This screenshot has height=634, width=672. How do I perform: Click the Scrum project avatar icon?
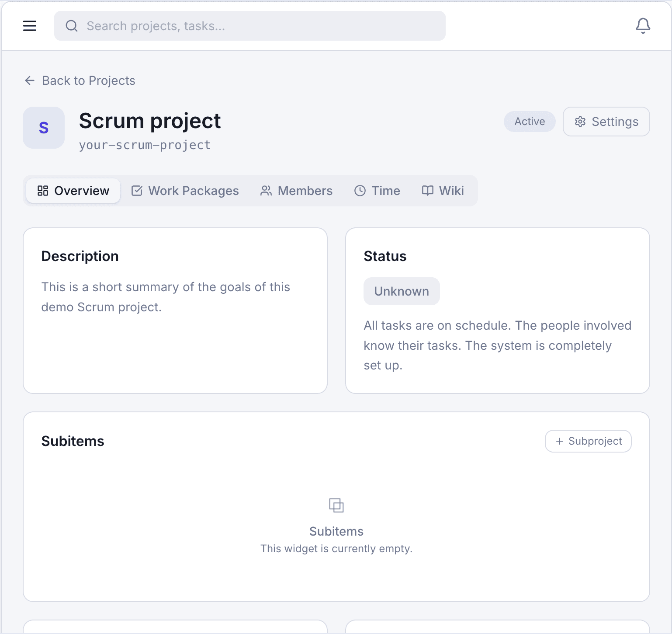tap(43, 127)
